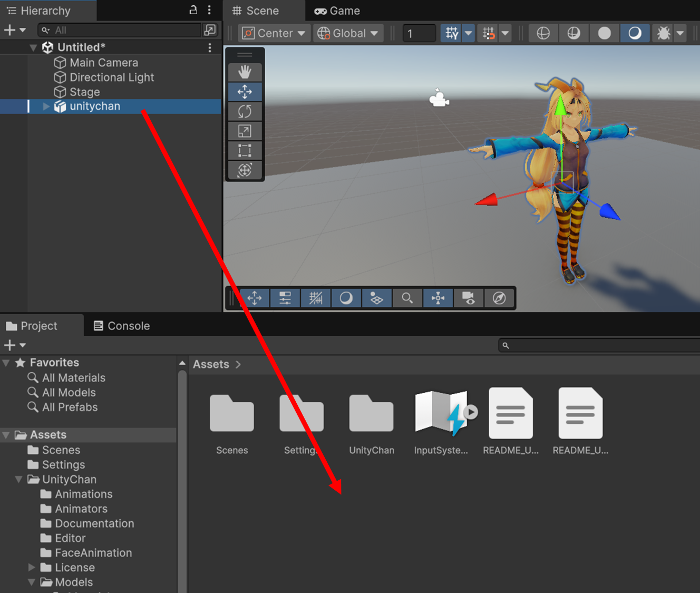Click the Assets breadcrumb label

point(211,364)
